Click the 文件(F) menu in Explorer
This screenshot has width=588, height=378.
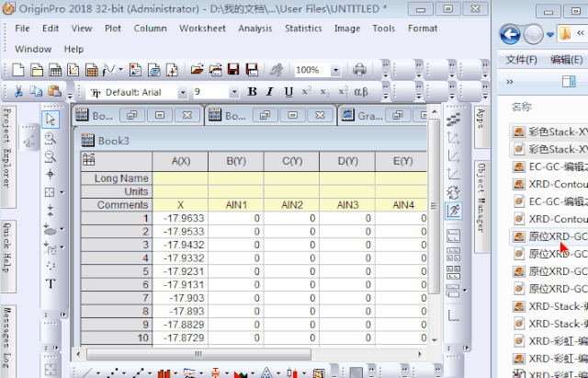click(x=522, y=60)
